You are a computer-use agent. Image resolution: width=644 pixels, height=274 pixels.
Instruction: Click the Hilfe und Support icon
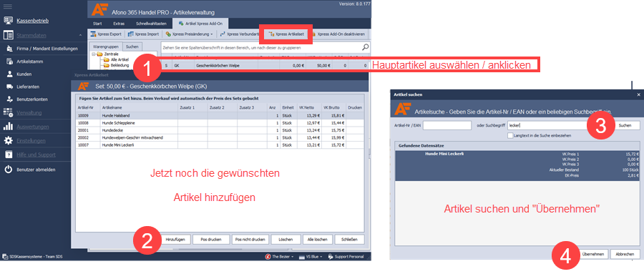pyautogui.click(x=8, y=155)
